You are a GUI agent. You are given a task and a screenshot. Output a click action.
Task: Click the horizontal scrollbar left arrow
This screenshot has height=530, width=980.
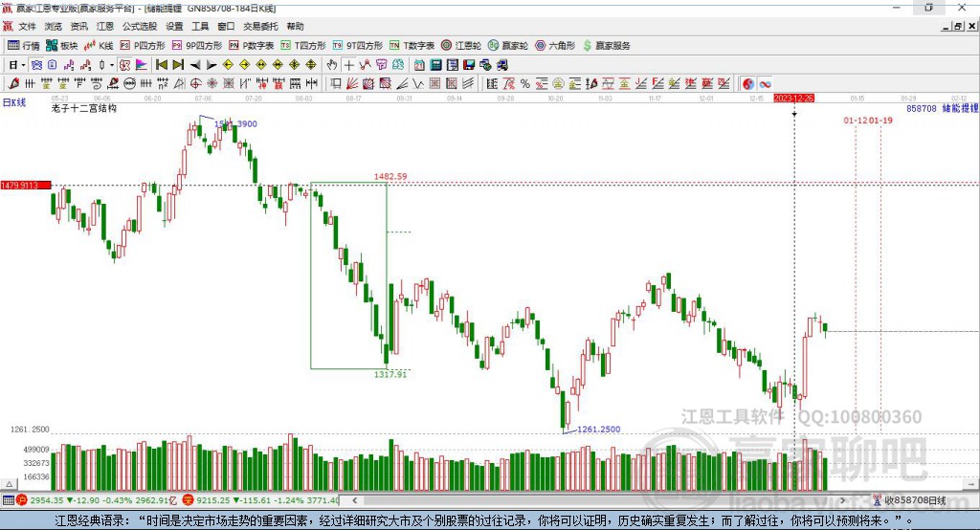tap(355, 500)
